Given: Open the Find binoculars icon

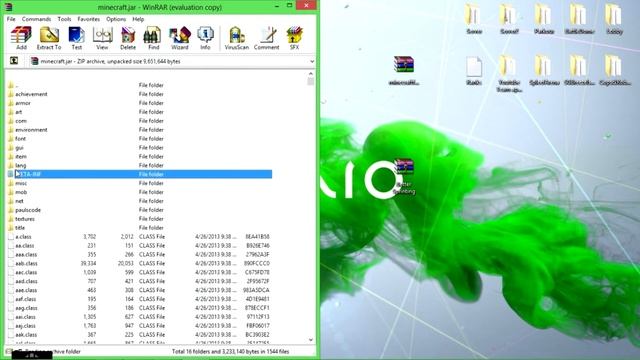Looking at the screenshot, I should pyautogui.click(x=153, y=38).
